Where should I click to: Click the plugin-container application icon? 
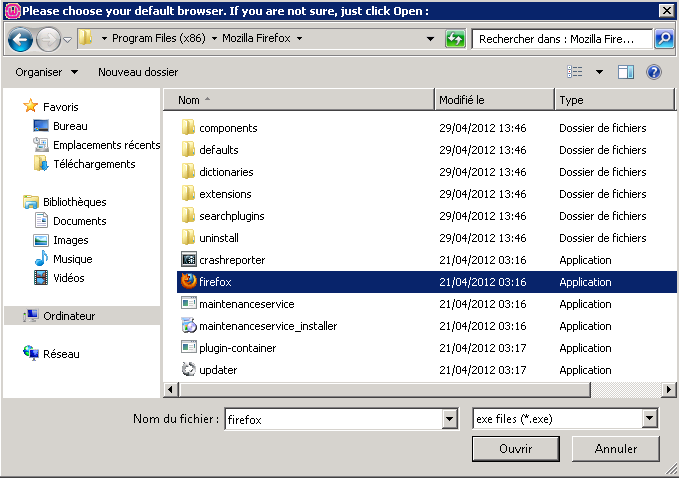coord(188,347)
